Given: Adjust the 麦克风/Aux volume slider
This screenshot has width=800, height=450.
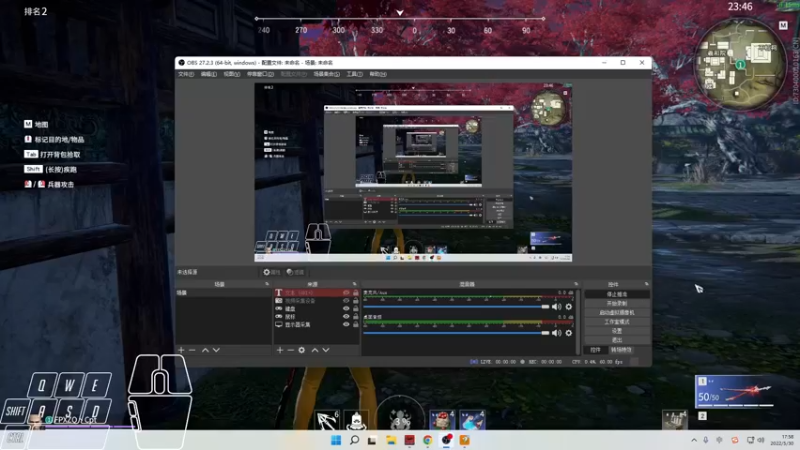Looking at the screenshot, I should tap(456, 307).
